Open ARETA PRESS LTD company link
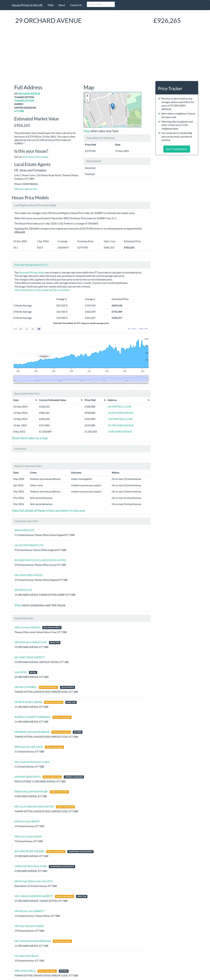This screenshot has width=210, height=980. (x=24, y=530)
